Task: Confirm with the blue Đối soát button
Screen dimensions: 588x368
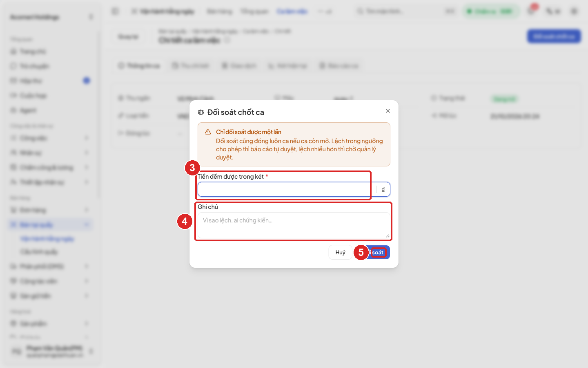Action: coord(372,252)
